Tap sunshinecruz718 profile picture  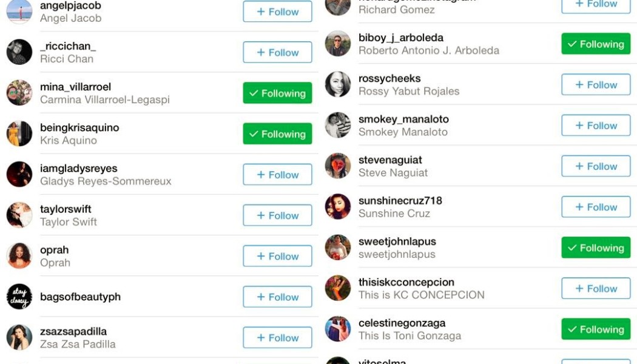337,206
